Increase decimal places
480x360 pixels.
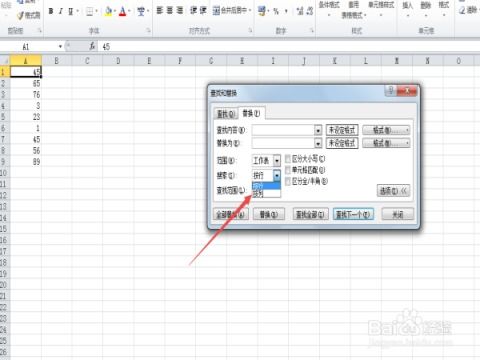[300, 11]
